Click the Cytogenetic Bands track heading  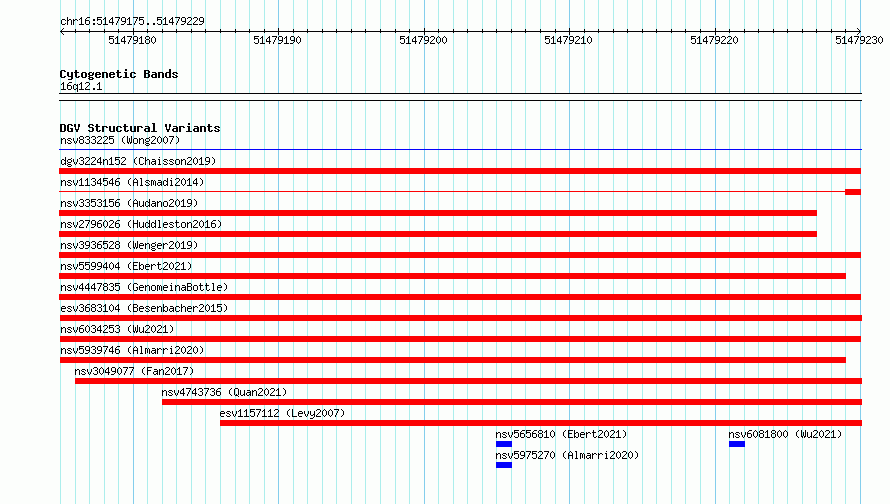coord(119,74)
